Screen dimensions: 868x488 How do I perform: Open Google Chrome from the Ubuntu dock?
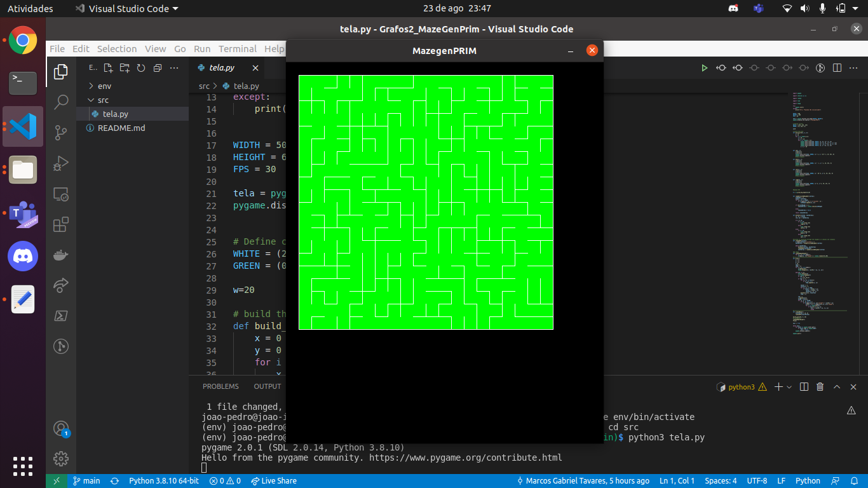click(x=23, y=41)
